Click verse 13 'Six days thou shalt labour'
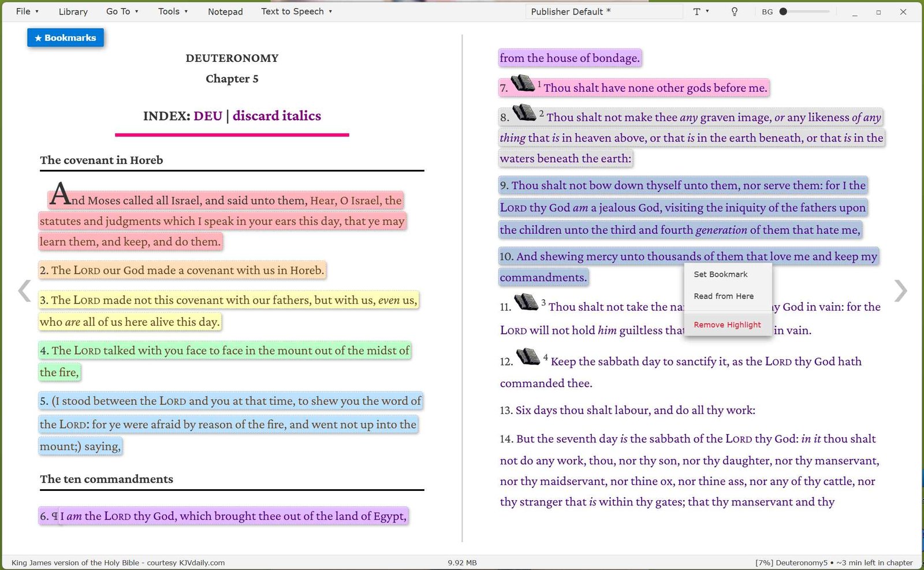This screenshot has width=924, height=570. coord(627,410)
